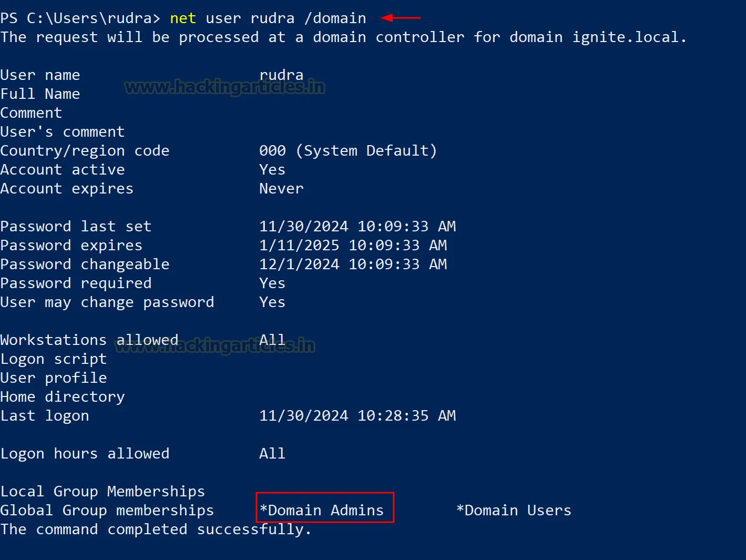The width and height of the screenshot is (746, 560).
Task: Click the 'Global Group memberships' label
Action: (x=107, y=511)
